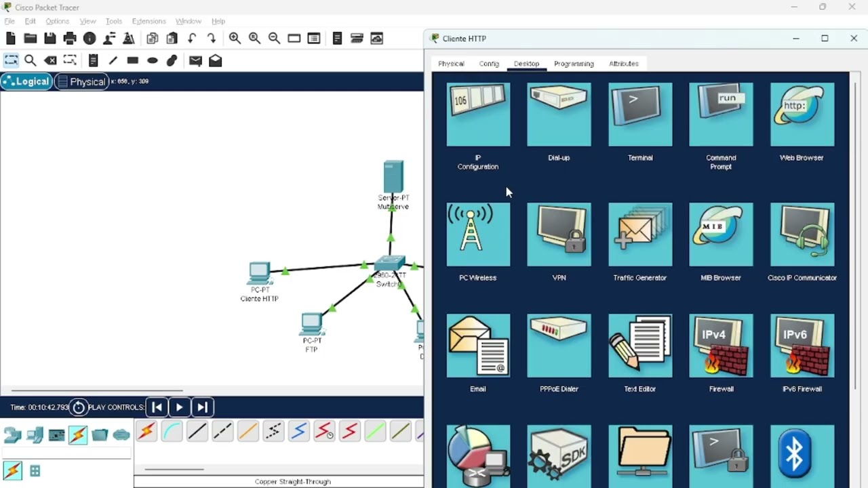Image resolution: width=868 pixels, height=488 pixels.
Task: Open the Email client
Action: pos(478,346)
